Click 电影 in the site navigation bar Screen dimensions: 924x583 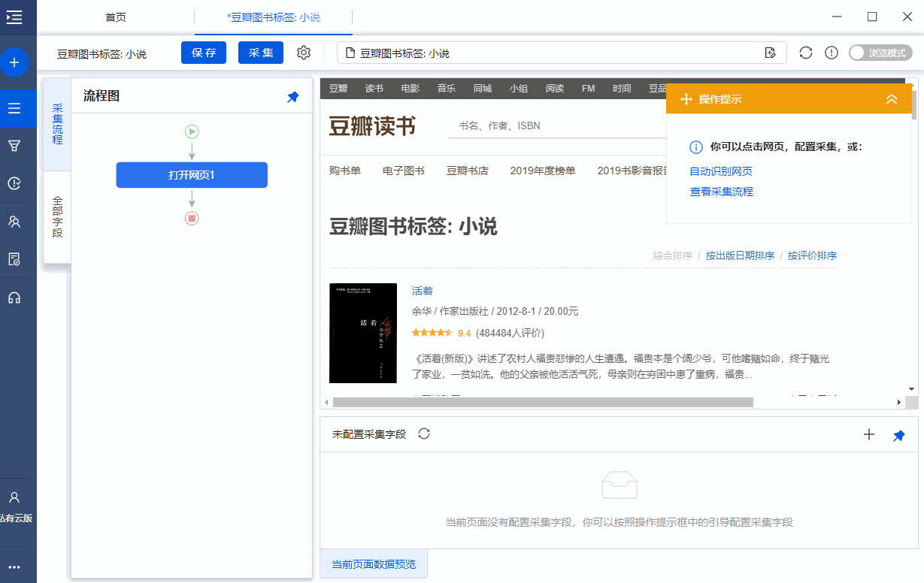[410, 89]
